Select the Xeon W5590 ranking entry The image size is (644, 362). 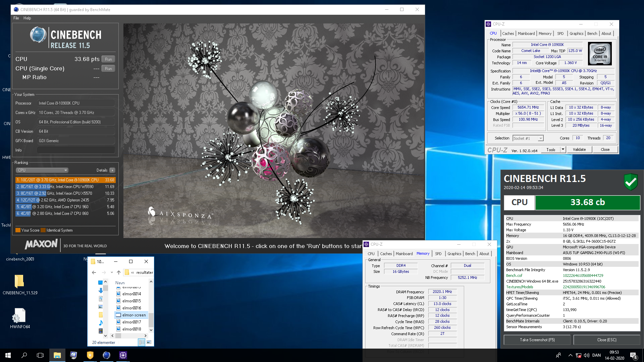point(65,187)
